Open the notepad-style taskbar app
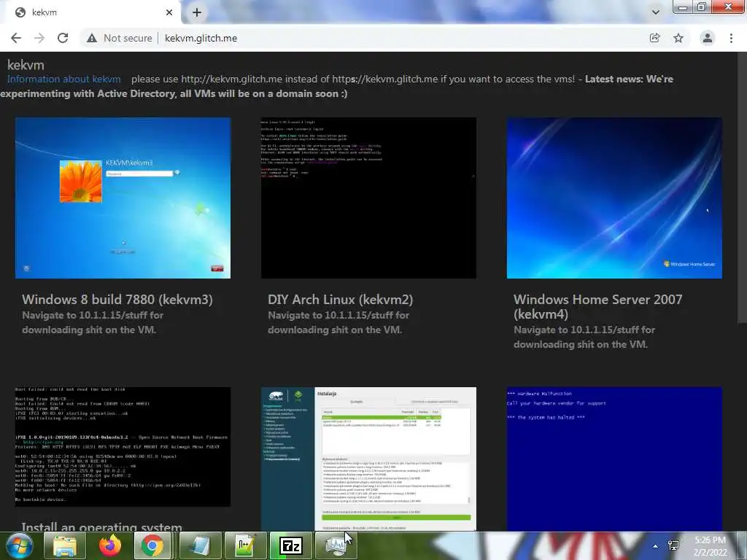Image resolution: width=747 pixels, height=560 pixels. (200, 545)
